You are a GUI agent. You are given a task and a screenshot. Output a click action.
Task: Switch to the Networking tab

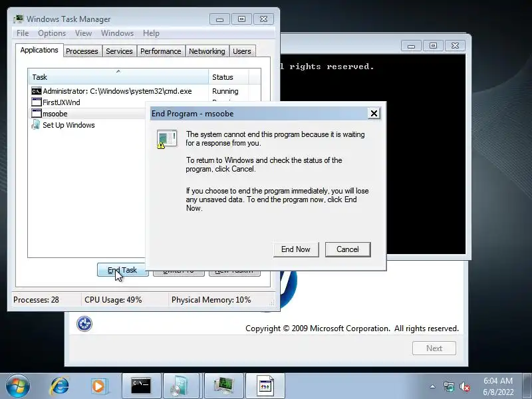pyautogui.click(x=207, y=51)
